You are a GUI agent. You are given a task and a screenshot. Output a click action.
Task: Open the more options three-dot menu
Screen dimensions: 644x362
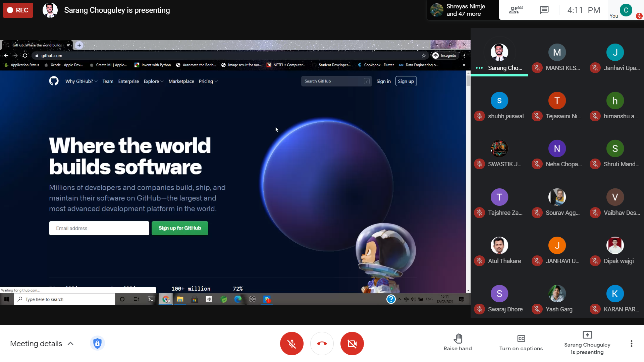coord(631,344)
